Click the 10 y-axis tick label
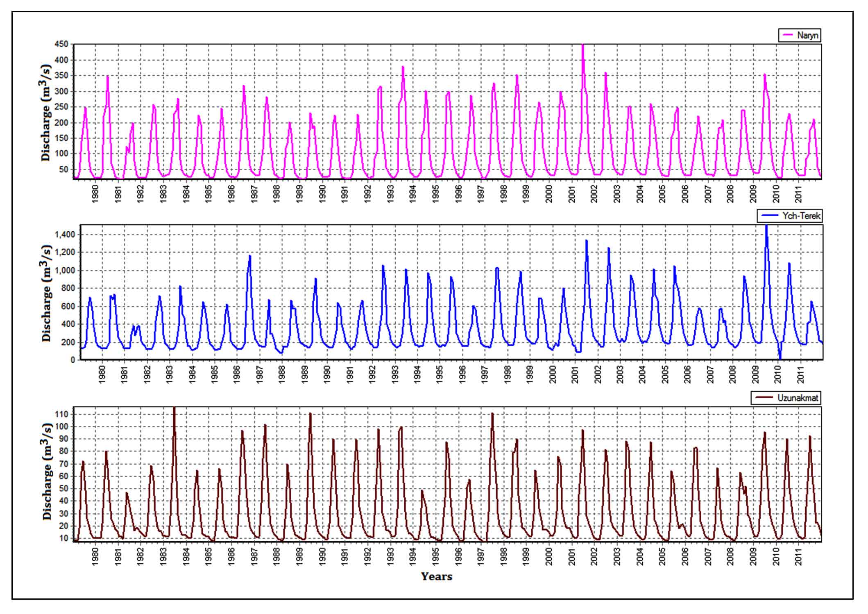The width and height of the screenshot is (868, 614). coord(64,538)
